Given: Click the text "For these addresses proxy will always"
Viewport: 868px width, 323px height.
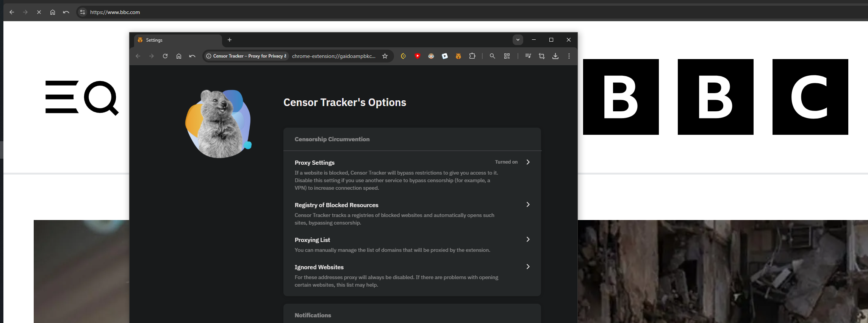Looking at the screenshot, I should pyautogui.click(x=396, y=281).
